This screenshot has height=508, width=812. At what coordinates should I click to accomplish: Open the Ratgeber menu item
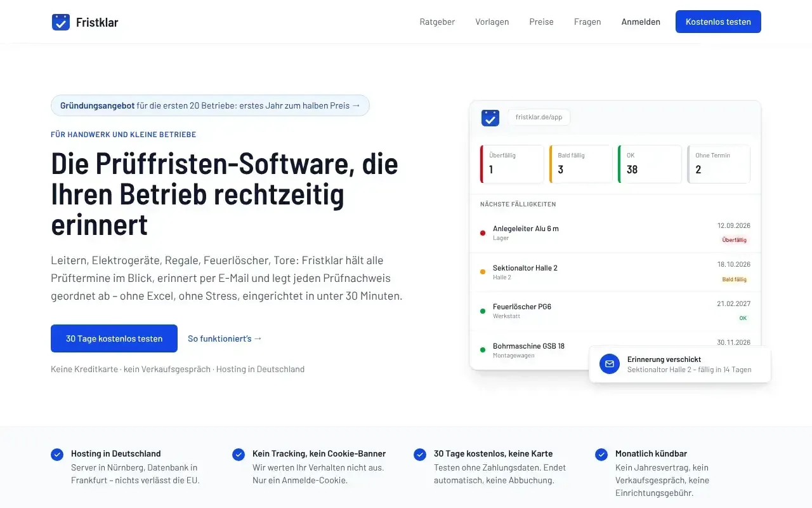437,22
